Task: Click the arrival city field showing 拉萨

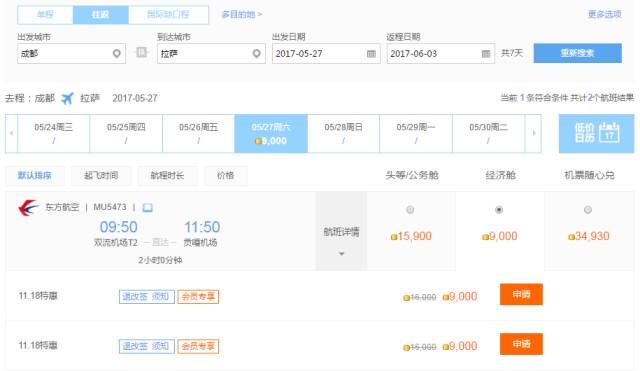Action: (211, 53)
